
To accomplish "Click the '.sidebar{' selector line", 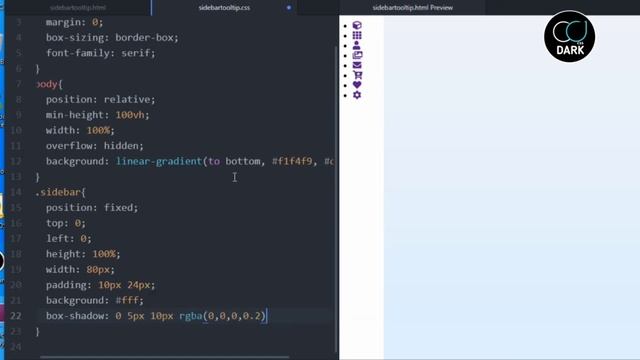I will pos(60,192).
